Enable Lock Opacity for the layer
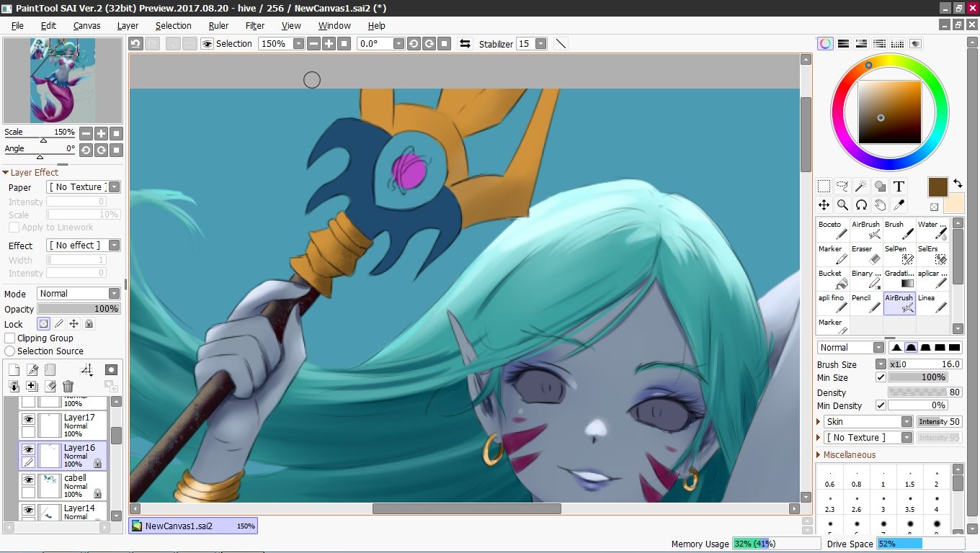This screenshot has height=553, width=980. pyautogui.click(x=44, y=324)
